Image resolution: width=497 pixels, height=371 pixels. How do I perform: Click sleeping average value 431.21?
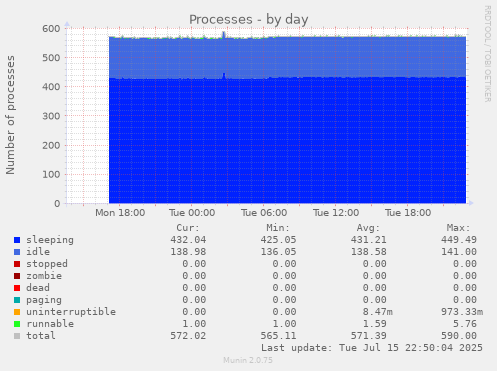coord(369,240)
